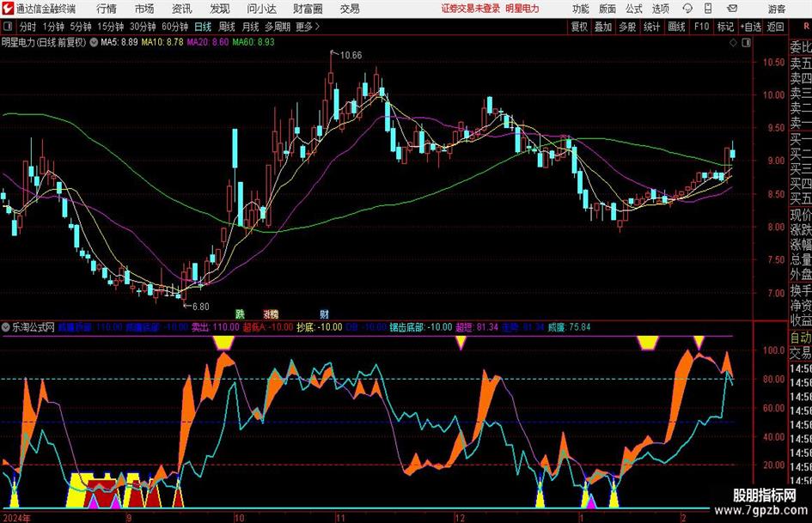
Task: Click the 游客 guest account label
Action: point(777,9)
